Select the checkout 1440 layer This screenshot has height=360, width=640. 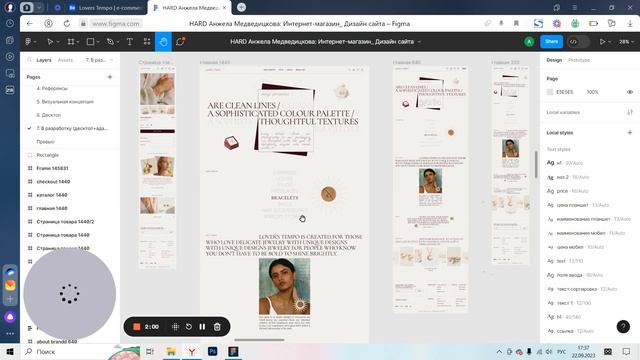53,182
